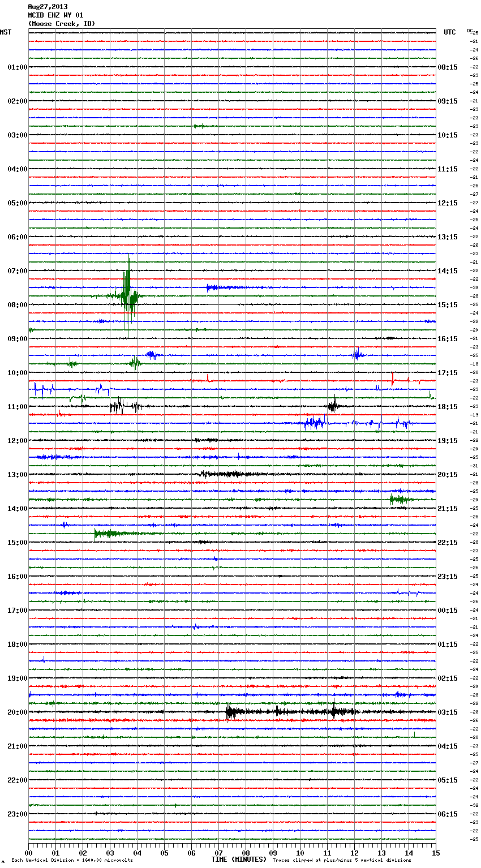Select the 22:00 MST row label
The image size is (481, 868).
[17, 780]
